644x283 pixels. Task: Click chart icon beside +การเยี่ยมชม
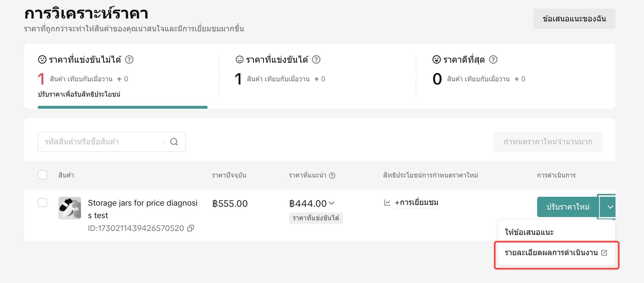[387, 202]
